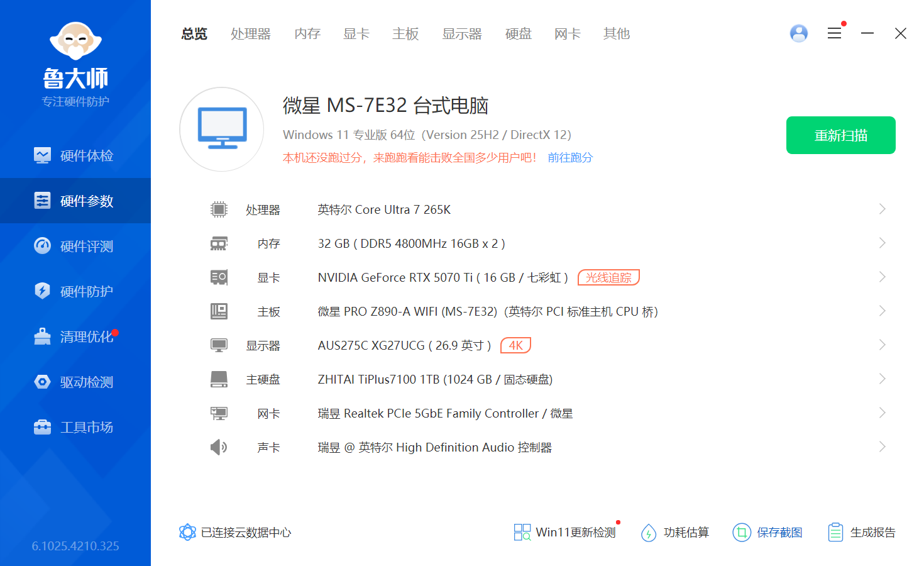Open the 内存 tab
The height and width of the screenshot is (566, 924).
[307, 34]
